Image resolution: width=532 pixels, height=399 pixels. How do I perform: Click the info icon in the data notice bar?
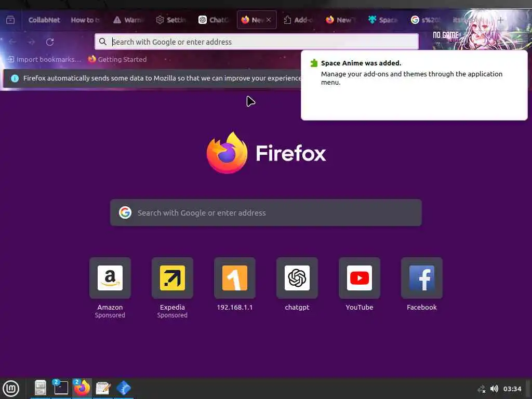[15, 78]
